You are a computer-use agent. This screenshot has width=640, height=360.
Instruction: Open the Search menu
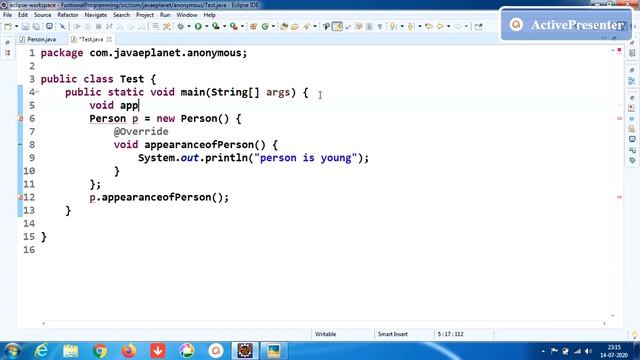121,15
